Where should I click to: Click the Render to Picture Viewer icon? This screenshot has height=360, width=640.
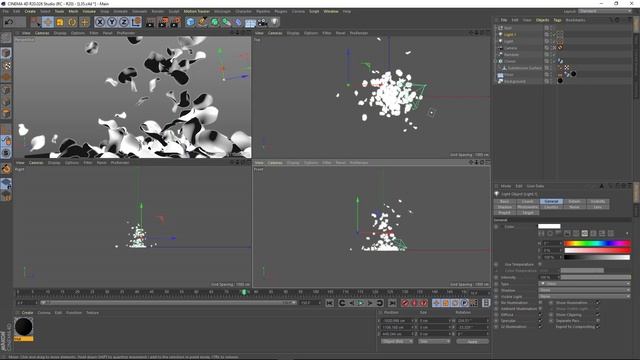pyautogui.click(x=163, y=22)
